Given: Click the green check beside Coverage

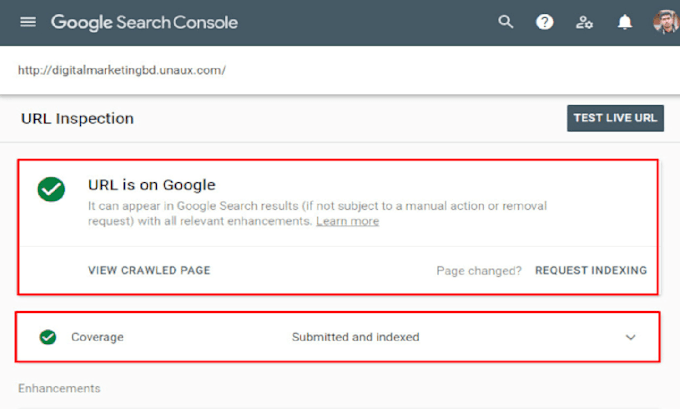Looking at the screenshot, I should point(48,337).
